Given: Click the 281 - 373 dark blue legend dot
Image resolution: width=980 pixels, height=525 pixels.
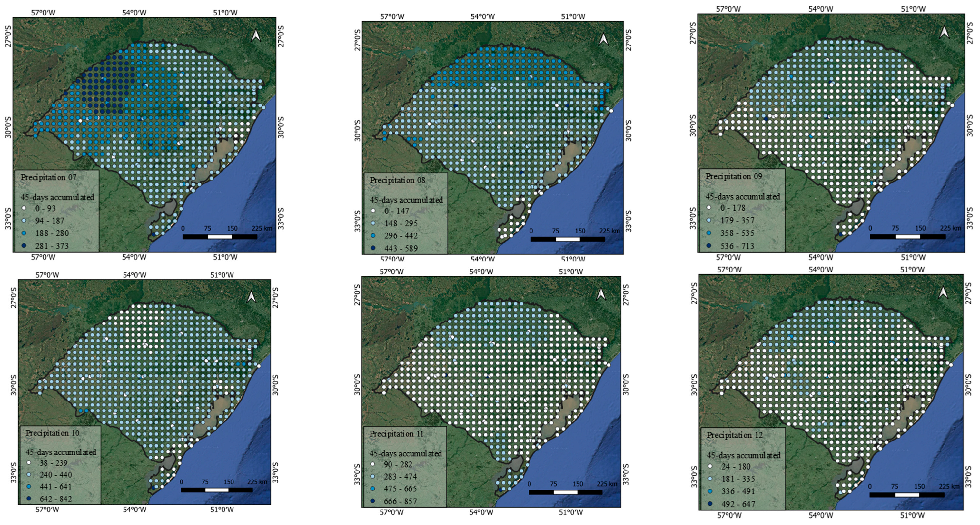Looking at the screenshot, I should 24,246.
